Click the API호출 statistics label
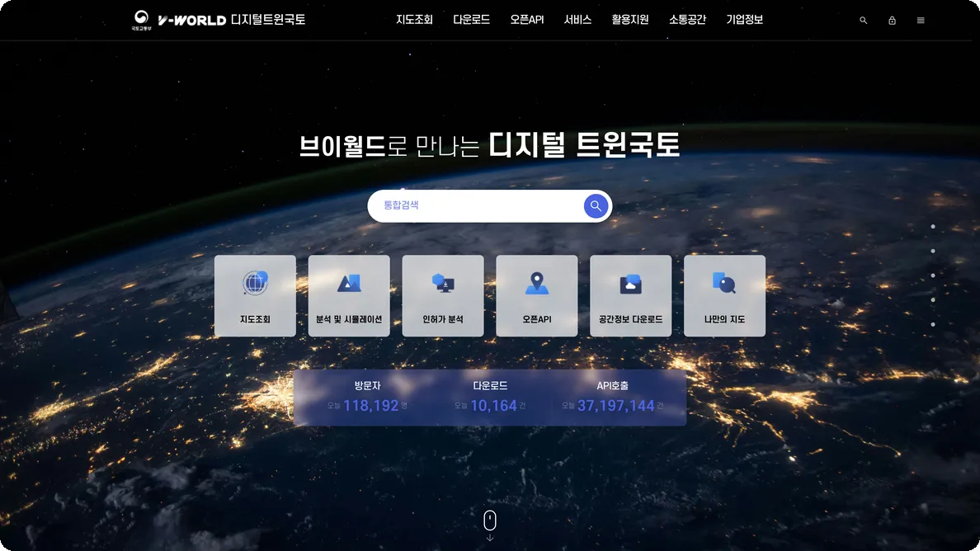This screenshot has height=551, width=980. [x=612, y=386]
